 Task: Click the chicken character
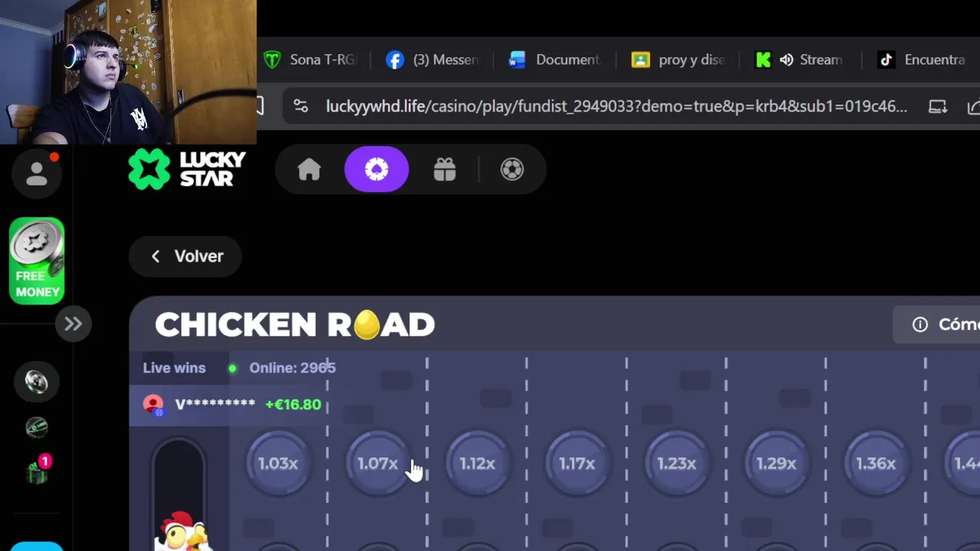click(x=184, y=532)
